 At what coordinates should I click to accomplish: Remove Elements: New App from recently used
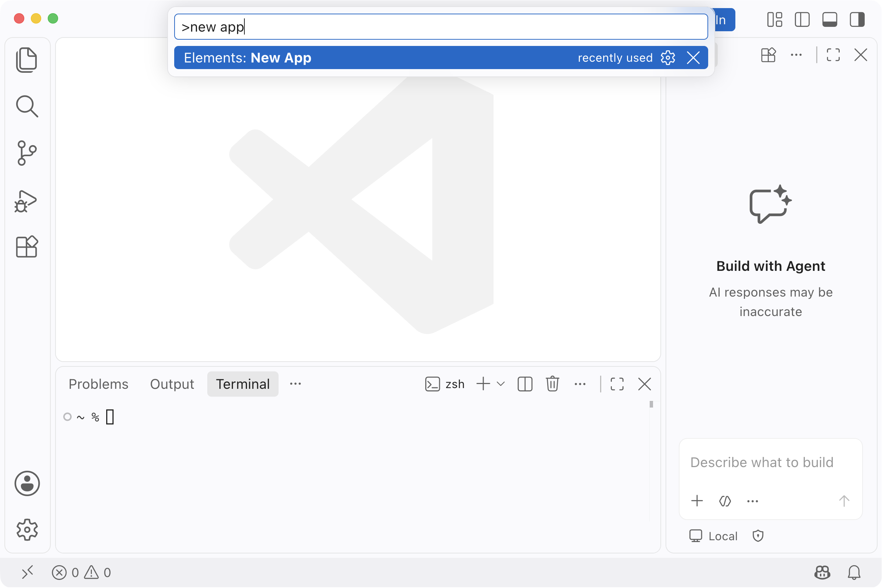(693, 58)
